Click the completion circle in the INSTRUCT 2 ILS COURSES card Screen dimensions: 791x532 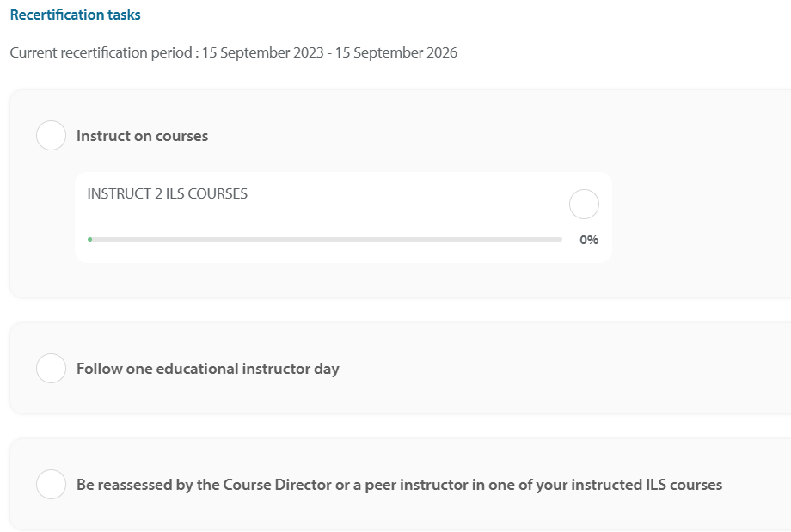click(x=584, y=205)
